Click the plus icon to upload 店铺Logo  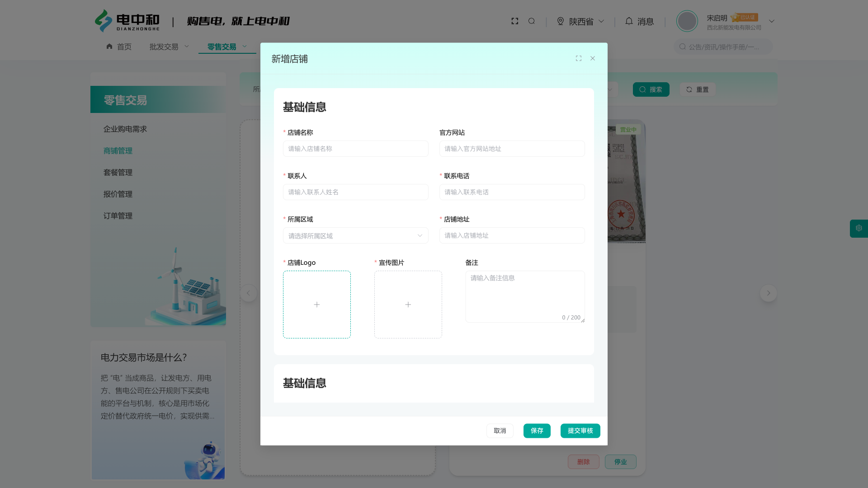[x=317, y=305]
